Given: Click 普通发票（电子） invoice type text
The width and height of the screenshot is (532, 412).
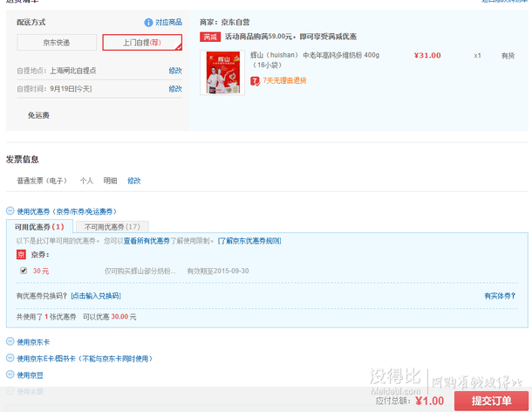Looking at the screenshot, I should [x=42, y=181].
